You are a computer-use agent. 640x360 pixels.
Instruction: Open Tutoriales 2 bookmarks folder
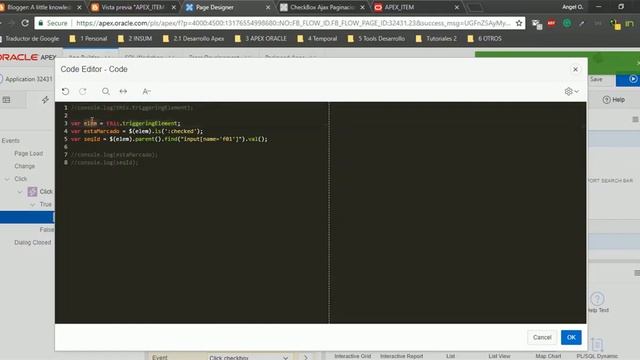tap(436, 39)
